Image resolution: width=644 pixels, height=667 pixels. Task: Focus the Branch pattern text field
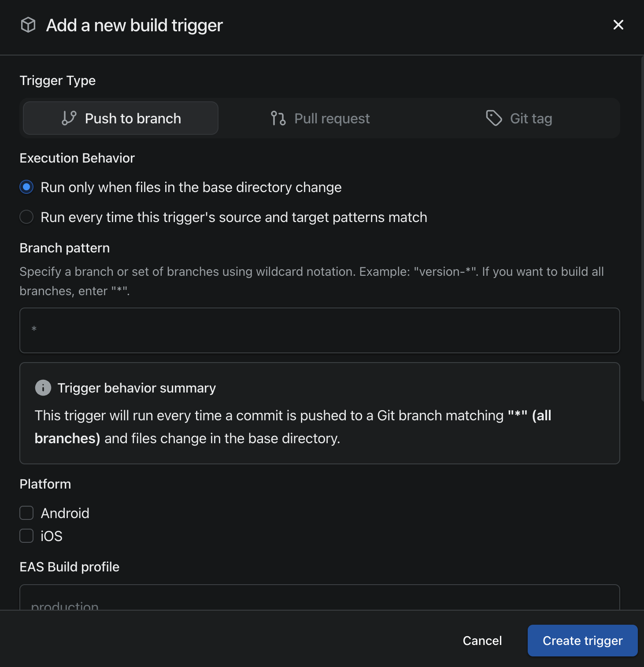coord(320,330)
